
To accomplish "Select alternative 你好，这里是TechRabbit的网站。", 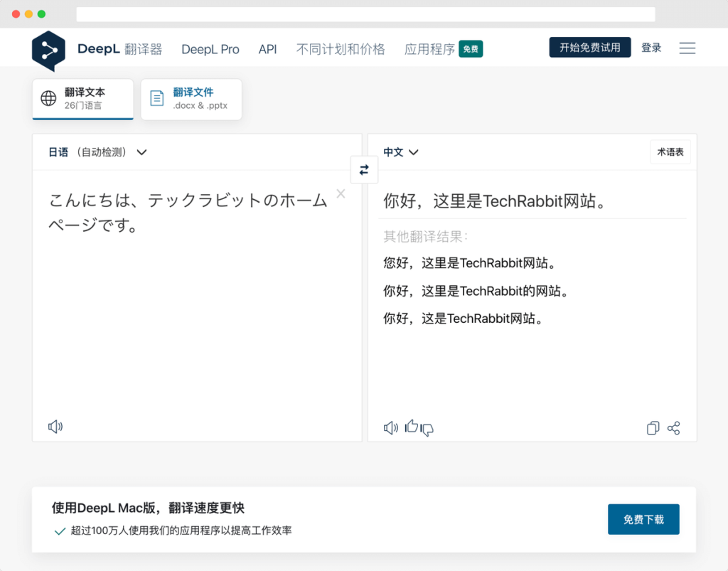I will tap(476, 291).
